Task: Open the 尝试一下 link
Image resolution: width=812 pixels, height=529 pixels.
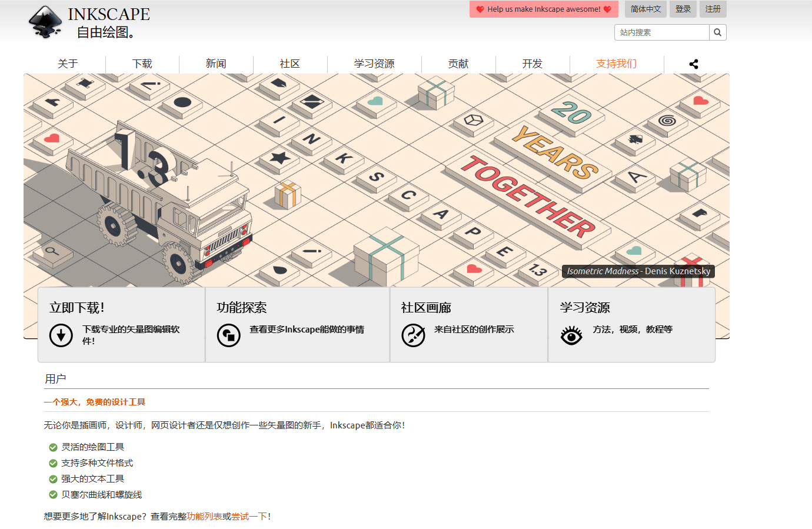Action: pyautogui.click(x=249, y=517)
